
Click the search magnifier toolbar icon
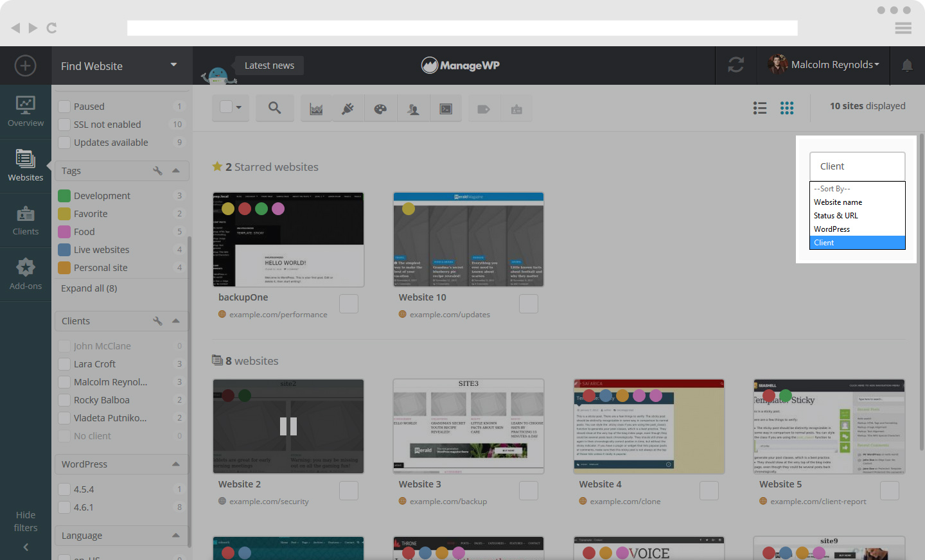274,109
